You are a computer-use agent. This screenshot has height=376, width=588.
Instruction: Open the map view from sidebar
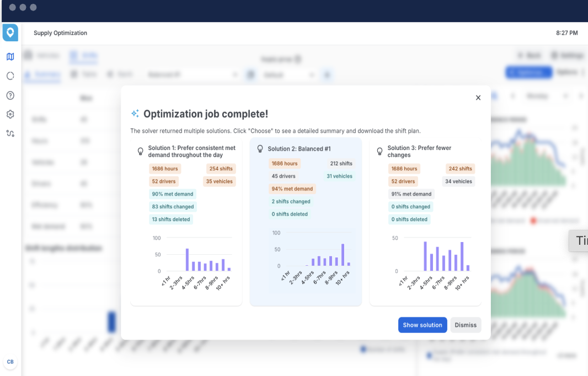10,57
